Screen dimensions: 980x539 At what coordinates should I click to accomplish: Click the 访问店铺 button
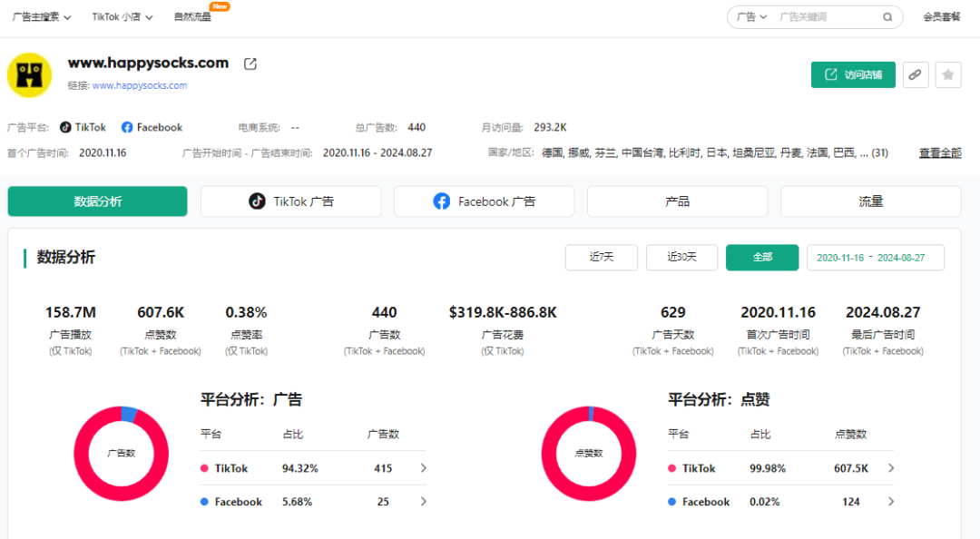click(x=853, y=74)
